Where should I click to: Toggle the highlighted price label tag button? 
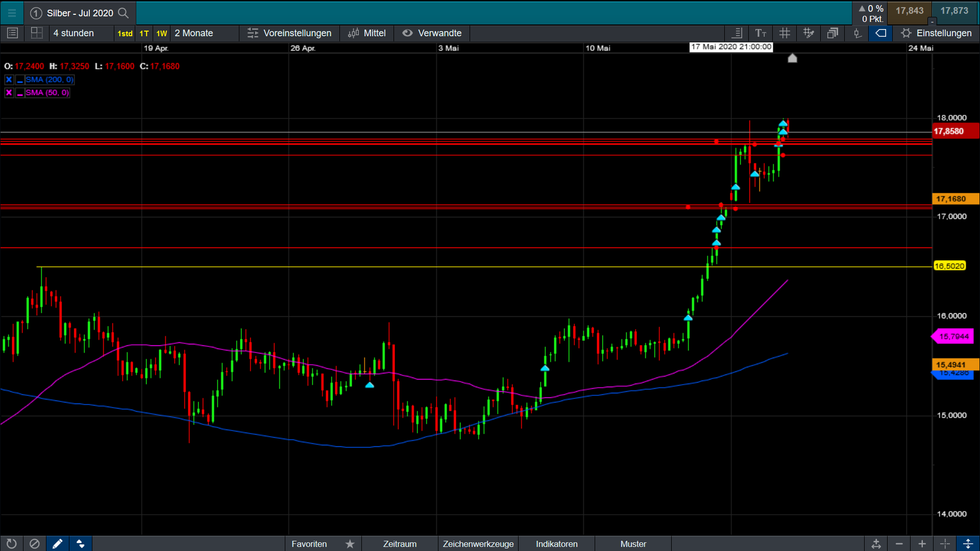point(881,33)
